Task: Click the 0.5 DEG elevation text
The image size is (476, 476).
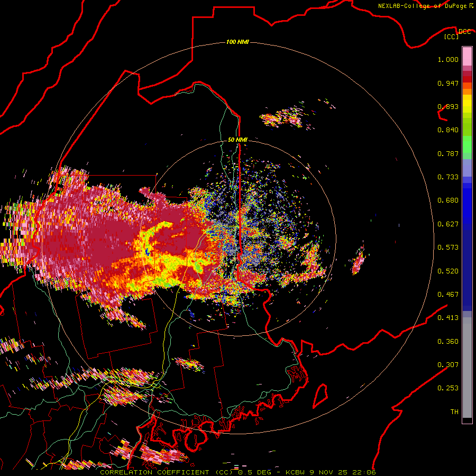Action: pos(254,472)
